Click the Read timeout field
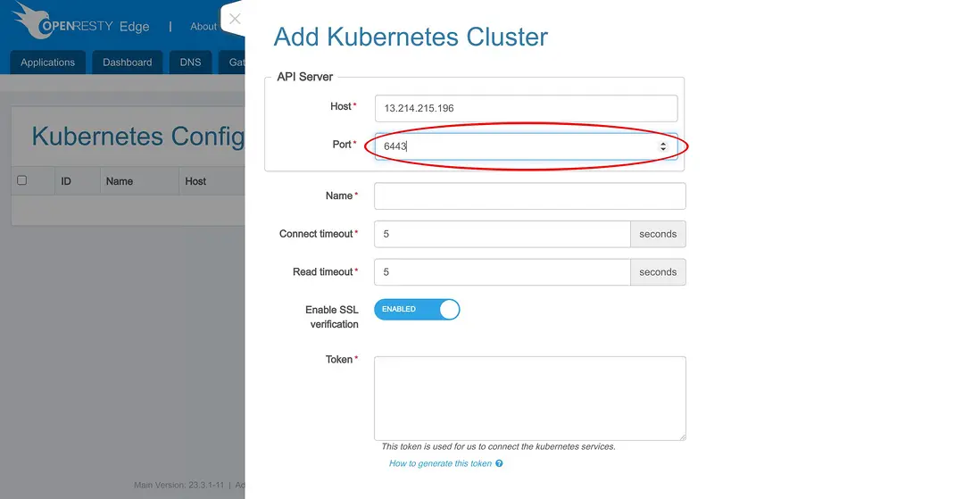This screenshot has width=980, height=499. pos(502,272)
